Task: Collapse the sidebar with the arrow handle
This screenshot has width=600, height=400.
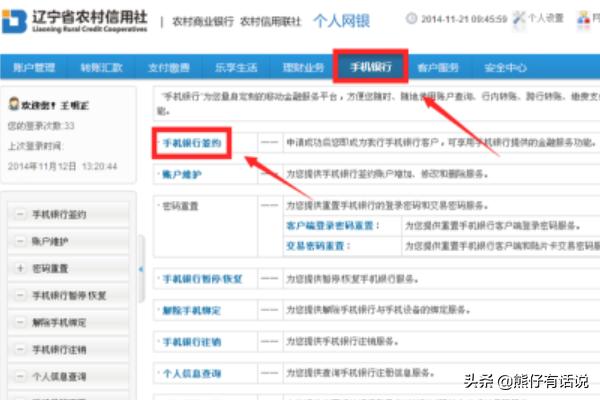Action: click(x=141, y=269)
